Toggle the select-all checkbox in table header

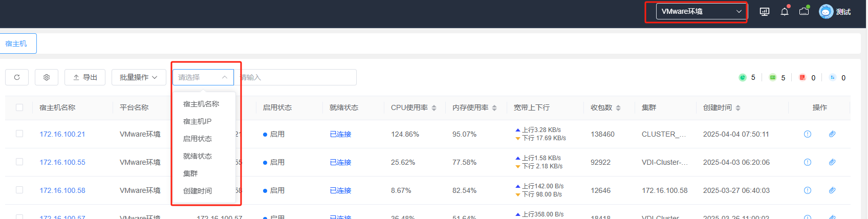pos(19,107)
